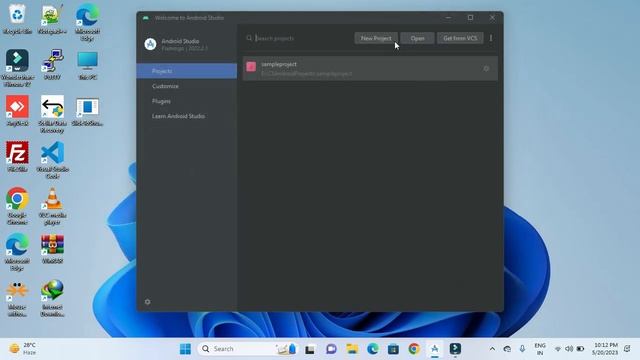Select the PuTTY desktop shortcut
The height and width of the screenshot is (360, 640).
point(52,65)
